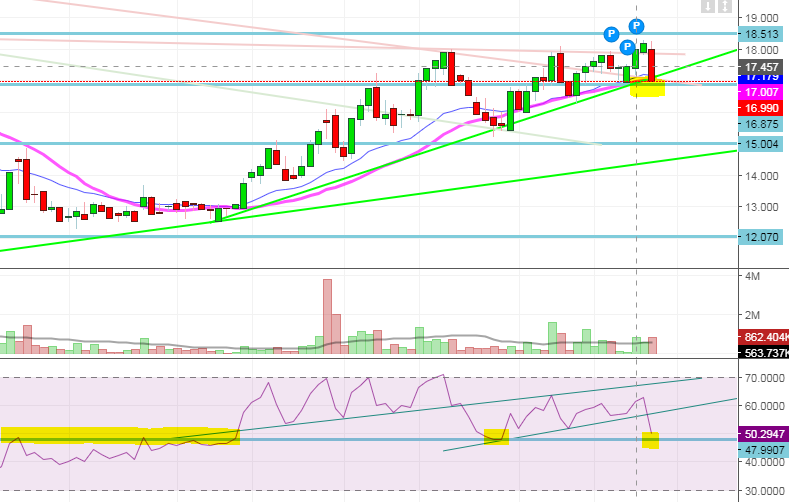789x502 pixels.
Task: Click the move pane down arrow icon
Action: (x=708, y=7)
